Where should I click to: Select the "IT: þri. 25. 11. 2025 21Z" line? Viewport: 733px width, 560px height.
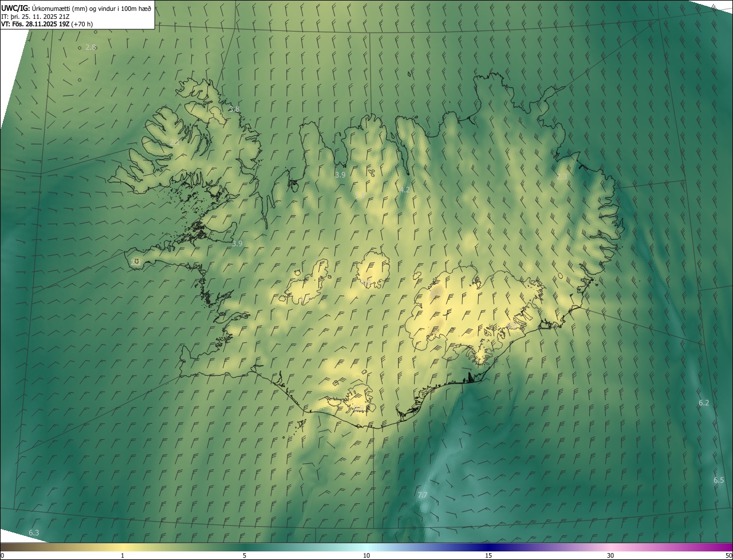point(36,16)
